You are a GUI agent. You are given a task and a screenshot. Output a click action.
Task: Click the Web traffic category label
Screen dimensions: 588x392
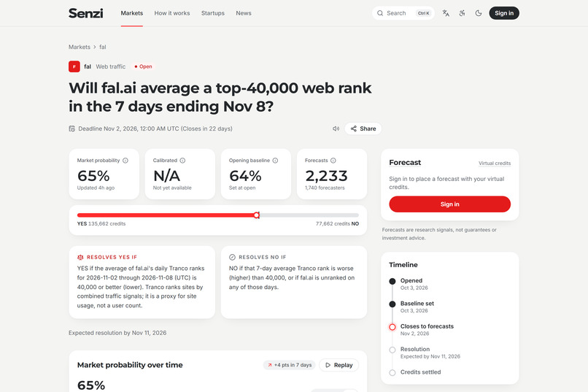[111, 66]
